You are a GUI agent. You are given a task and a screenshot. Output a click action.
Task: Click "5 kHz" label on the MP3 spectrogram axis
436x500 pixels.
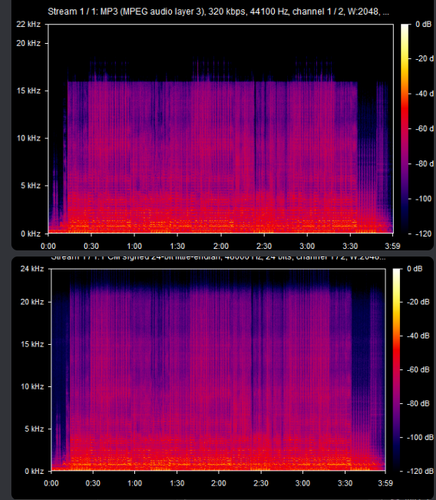pyautogui.click(x=30, y=186)
